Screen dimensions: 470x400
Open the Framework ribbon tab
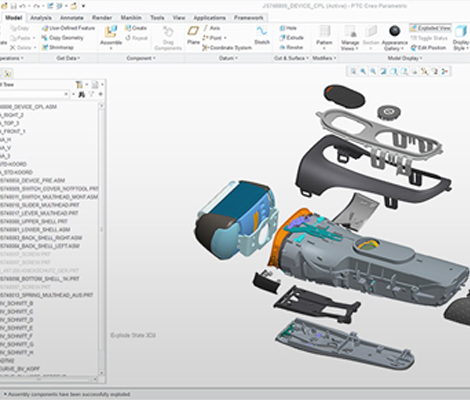pyautogui.click(x=249, y=18)
